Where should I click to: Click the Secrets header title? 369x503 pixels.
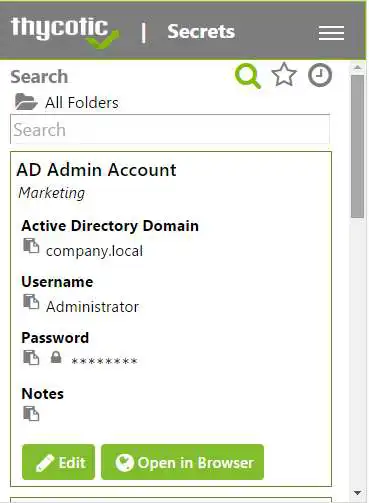[201, 32]
